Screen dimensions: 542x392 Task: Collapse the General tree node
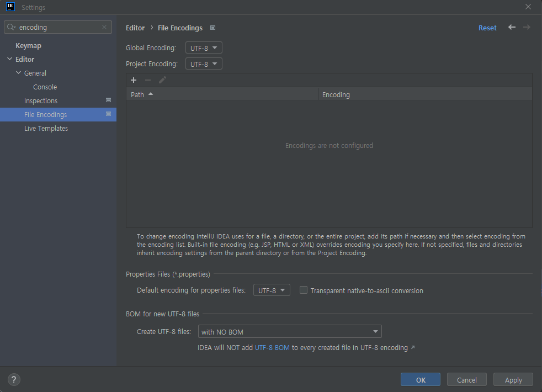(x=18, y=73)
